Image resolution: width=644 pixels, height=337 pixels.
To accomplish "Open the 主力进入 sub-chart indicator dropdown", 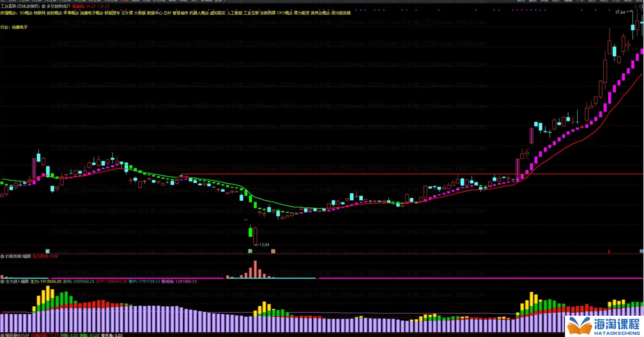I will tap(2, 281).
